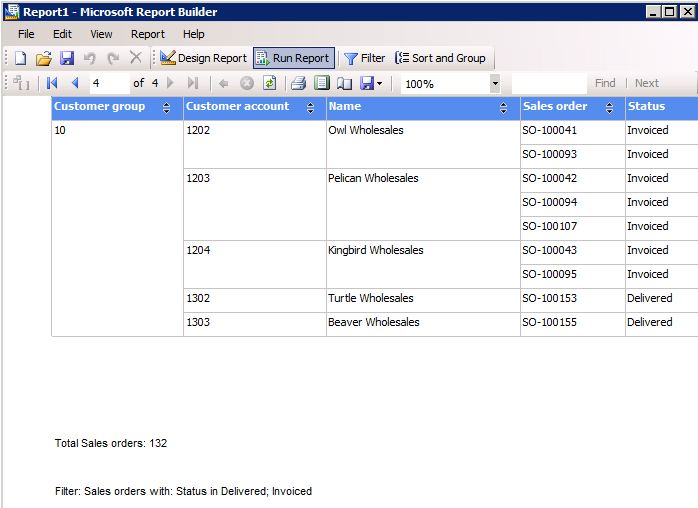Screen dimensions: 698x508
Task: Click the Find link
Action: pos(605,83)
